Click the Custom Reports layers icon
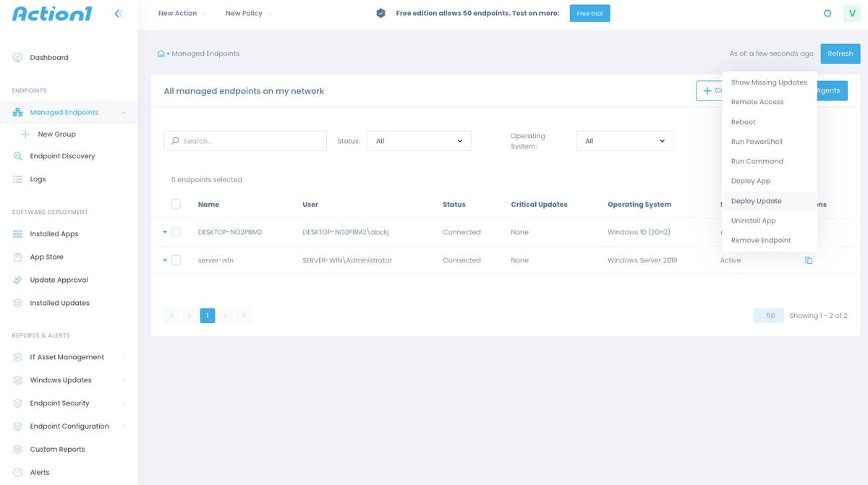Screen dimensions: 868x485 18,450
